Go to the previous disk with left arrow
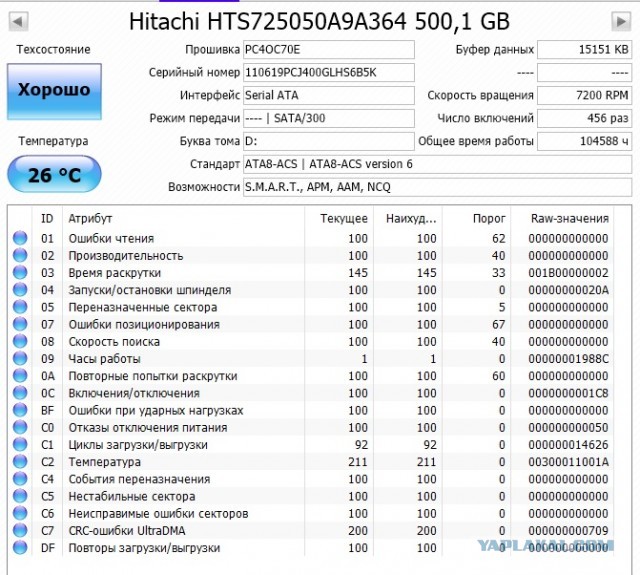Screen dimensions: 640x575 [x=18, y=21]
